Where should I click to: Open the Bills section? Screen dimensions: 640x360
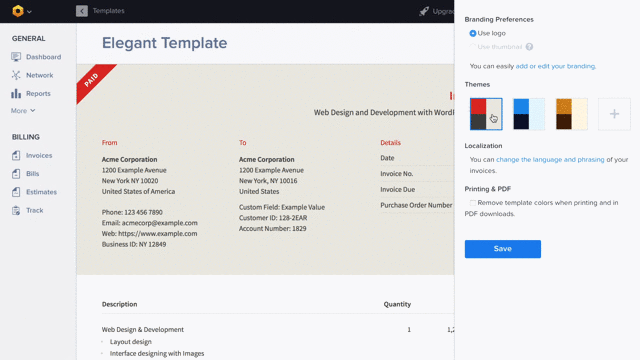point(33,174)
